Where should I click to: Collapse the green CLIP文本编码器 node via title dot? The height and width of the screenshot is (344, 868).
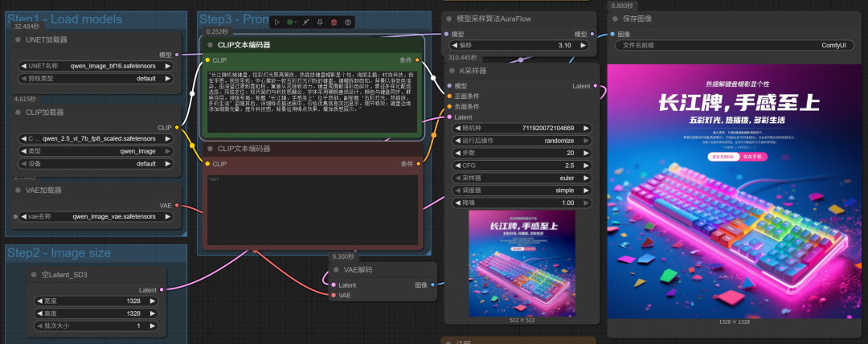coord(210,45)
